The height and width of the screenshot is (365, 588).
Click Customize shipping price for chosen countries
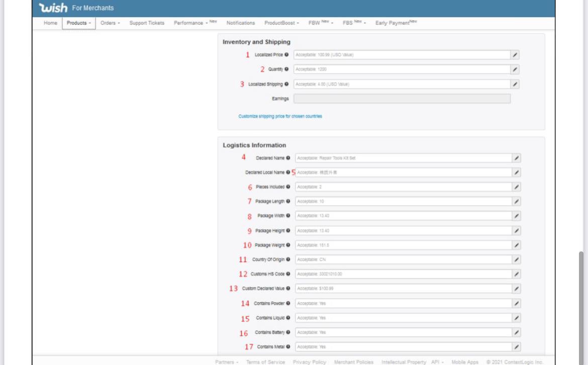(x=280, y=116)
